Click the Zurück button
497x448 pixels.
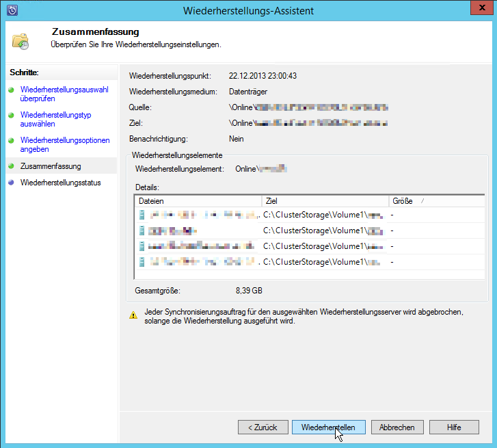(263, 427)
